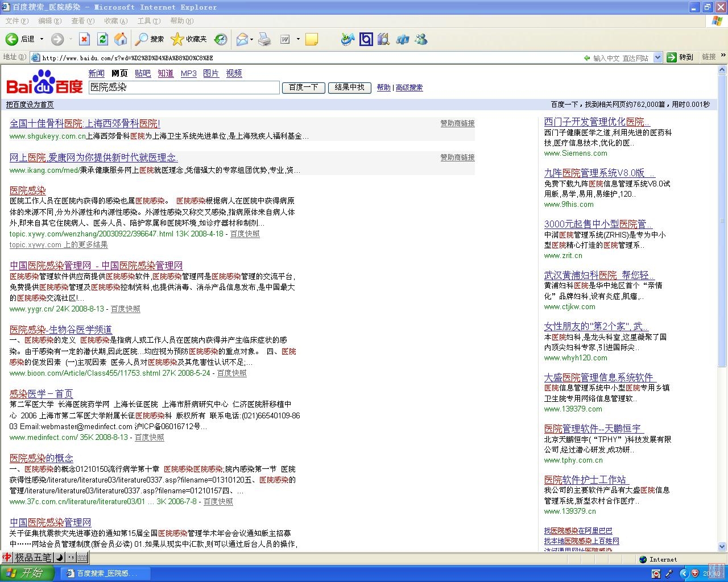Click 帮助 link beside the search buttons
Image resolution: width=728 pixels, height=582 pixels.
tap(384, 88)
